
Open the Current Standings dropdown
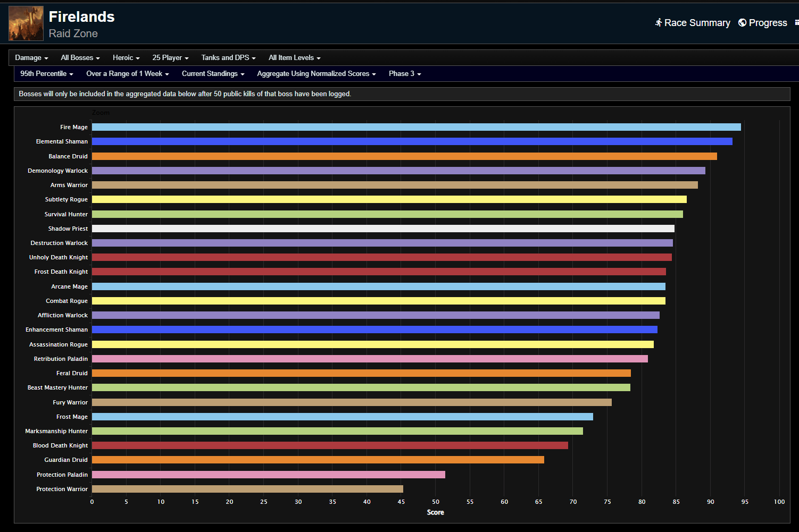[x=213, y=74]
